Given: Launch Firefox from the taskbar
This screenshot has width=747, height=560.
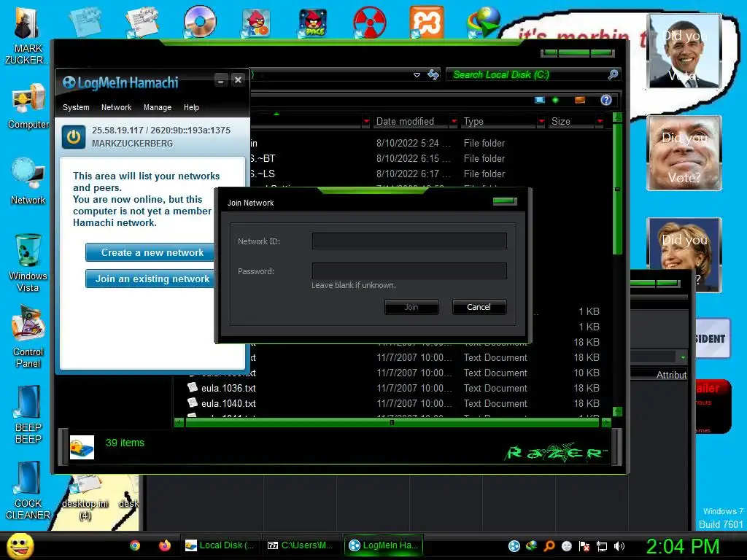Looking at the screenshot, I should [x=165, y=545].
